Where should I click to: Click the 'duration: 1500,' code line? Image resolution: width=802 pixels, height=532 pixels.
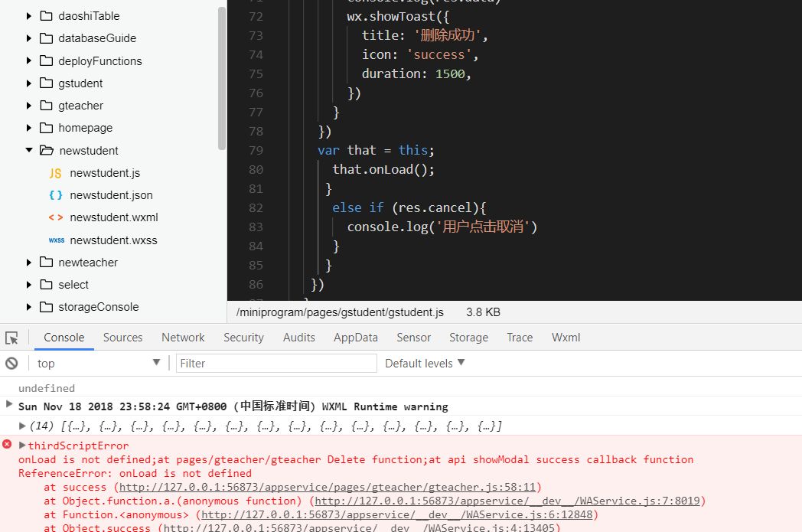click(416, 73)
